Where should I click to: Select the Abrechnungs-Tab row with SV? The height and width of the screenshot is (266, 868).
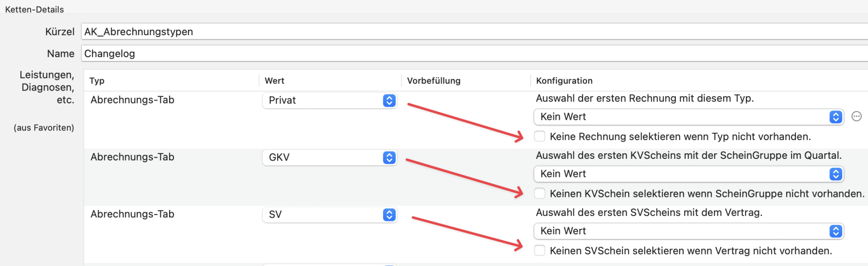tap(132, 214)
